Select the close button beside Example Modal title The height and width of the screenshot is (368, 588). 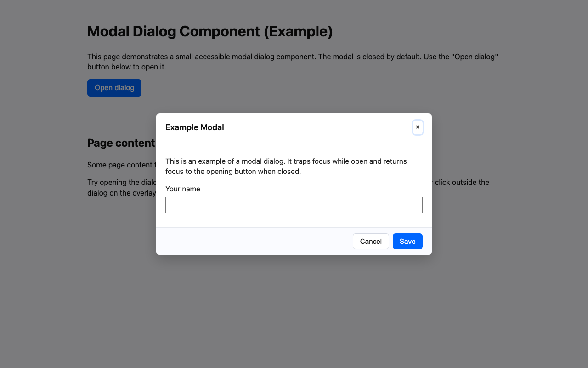(418, 127)
